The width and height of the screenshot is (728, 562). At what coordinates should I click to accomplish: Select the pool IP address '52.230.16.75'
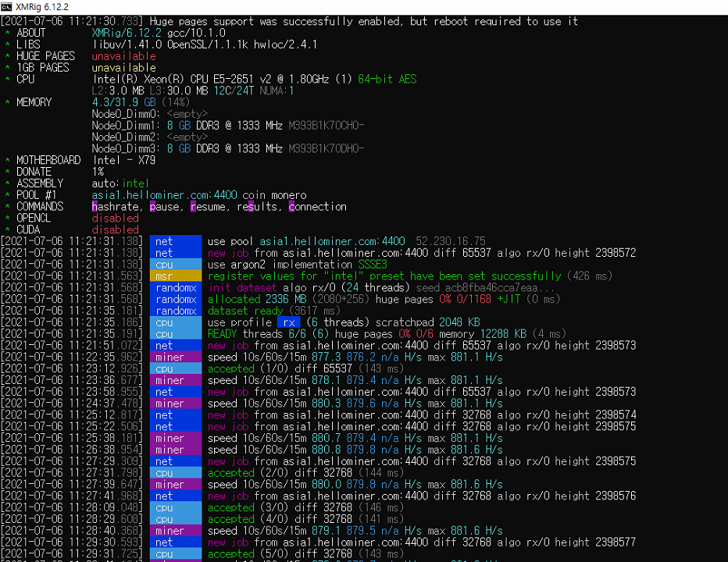[451, 242]
